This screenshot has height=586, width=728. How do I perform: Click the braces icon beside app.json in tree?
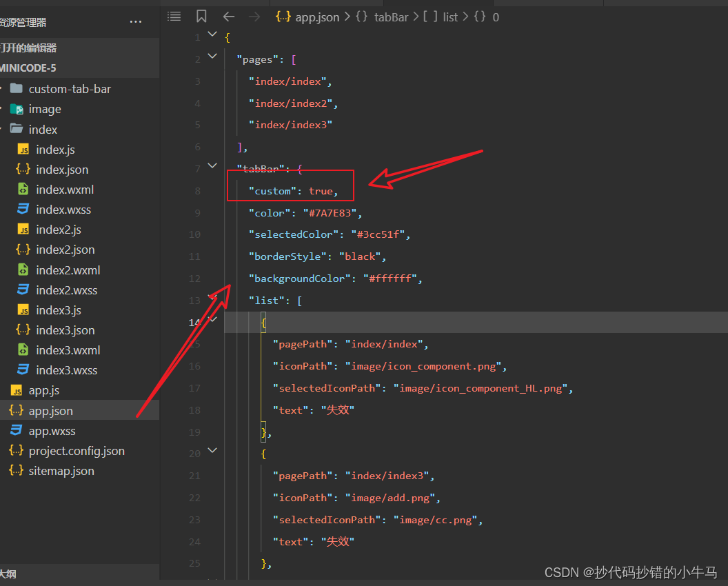17,410
